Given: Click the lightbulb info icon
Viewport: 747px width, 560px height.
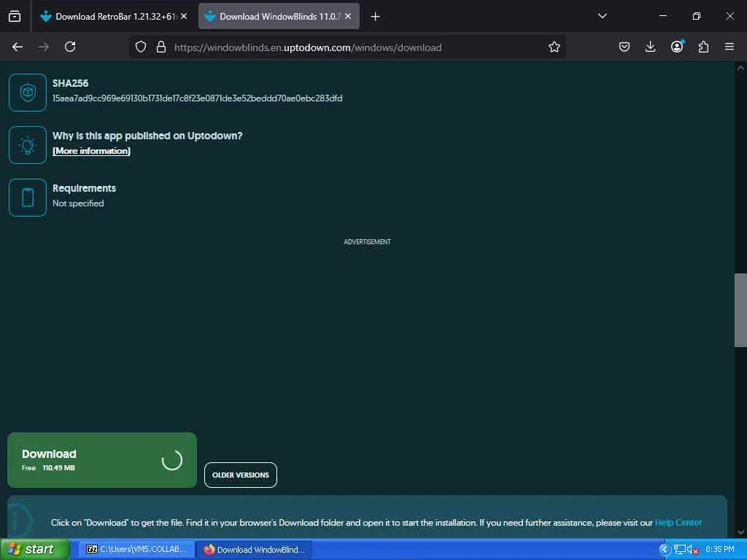Looking at the screenshot, I should tap(28, 145).
